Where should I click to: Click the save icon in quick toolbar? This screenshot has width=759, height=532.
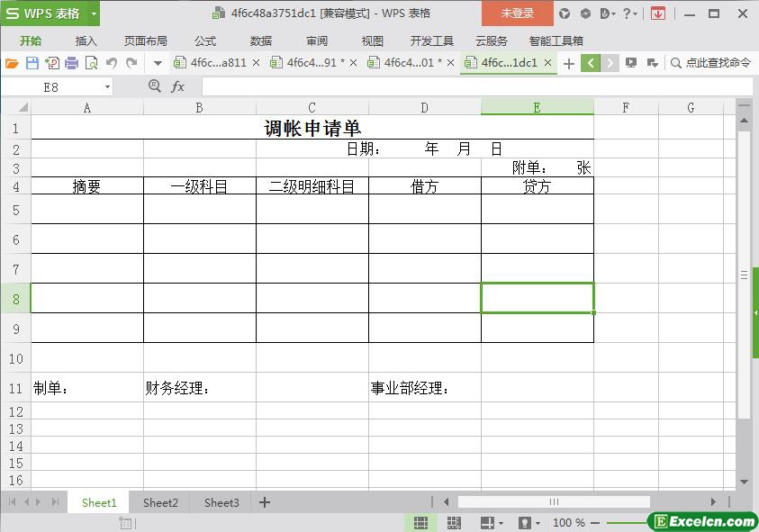coord(32,63)
